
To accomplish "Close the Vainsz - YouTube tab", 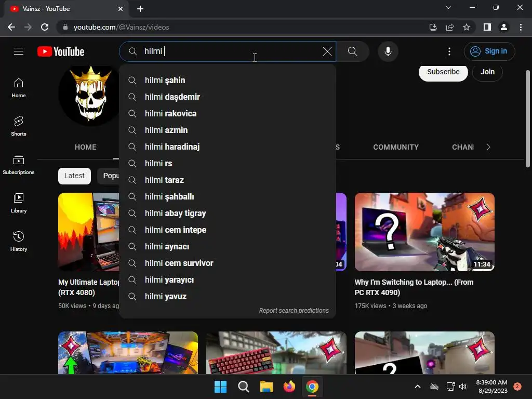I will (x=121, y=9).
